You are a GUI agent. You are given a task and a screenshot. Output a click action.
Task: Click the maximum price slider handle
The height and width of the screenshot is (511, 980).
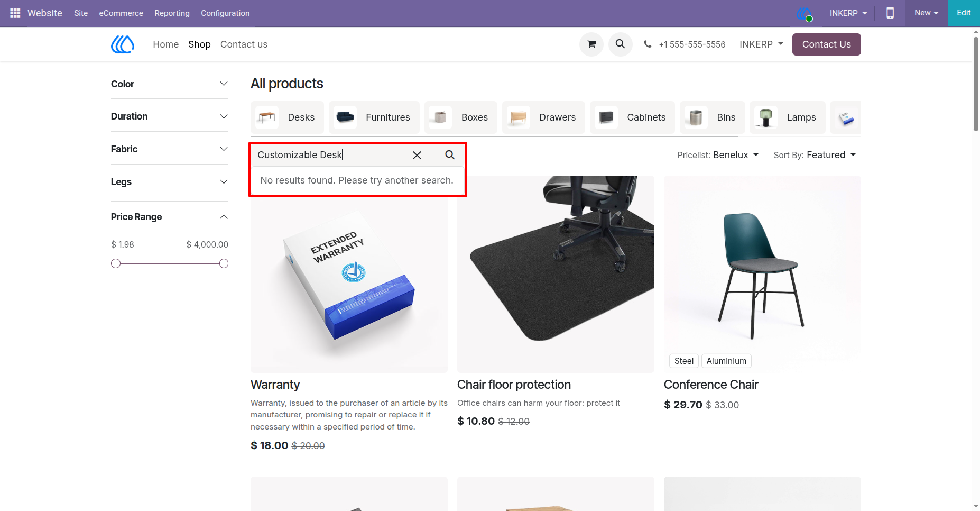click(224, 263)
